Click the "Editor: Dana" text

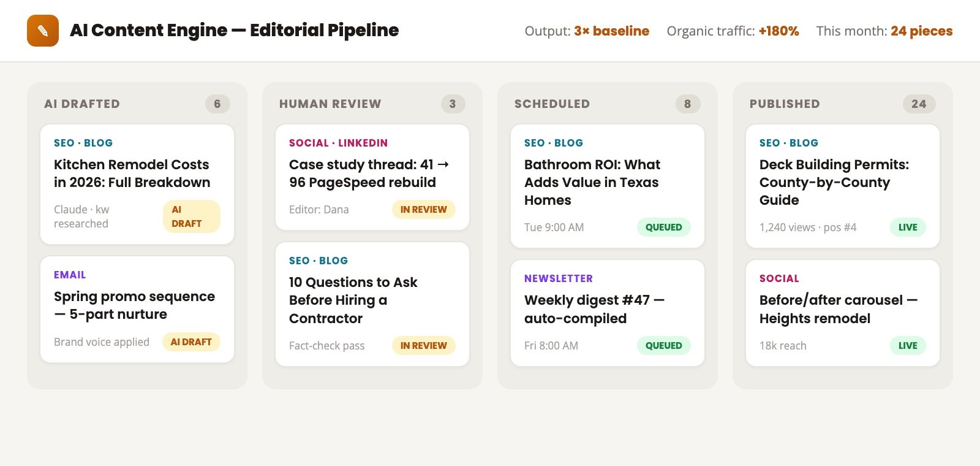pyautogui.click(x=319, y=210)
